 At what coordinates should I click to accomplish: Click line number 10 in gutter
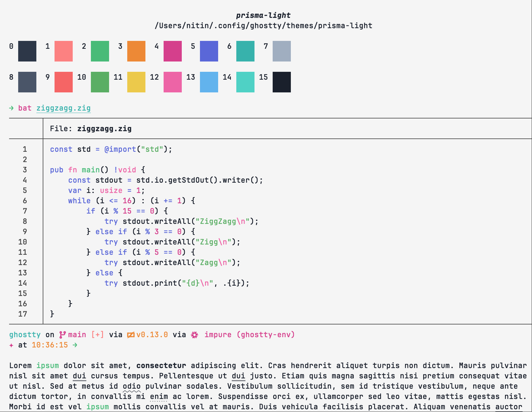click(23, 242)
